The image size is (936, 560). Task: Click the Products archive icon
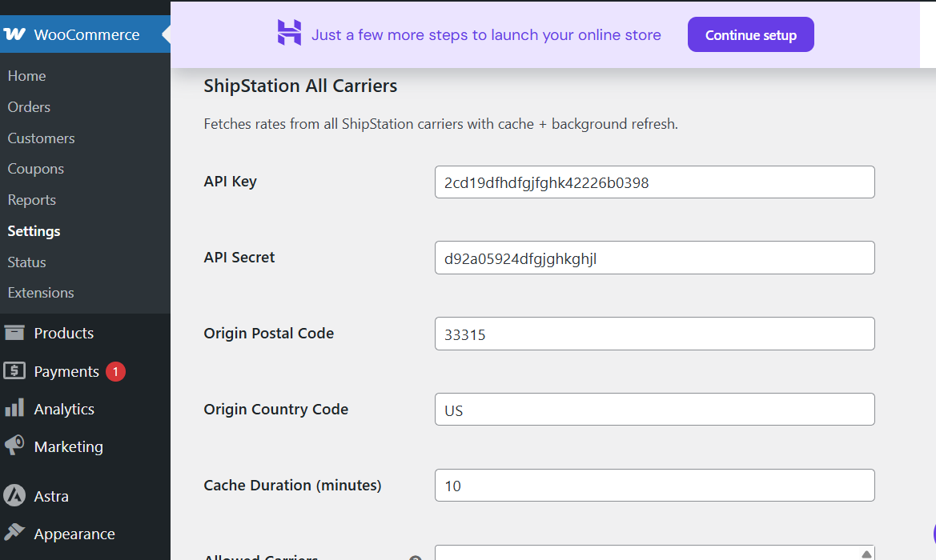point(14,333)
